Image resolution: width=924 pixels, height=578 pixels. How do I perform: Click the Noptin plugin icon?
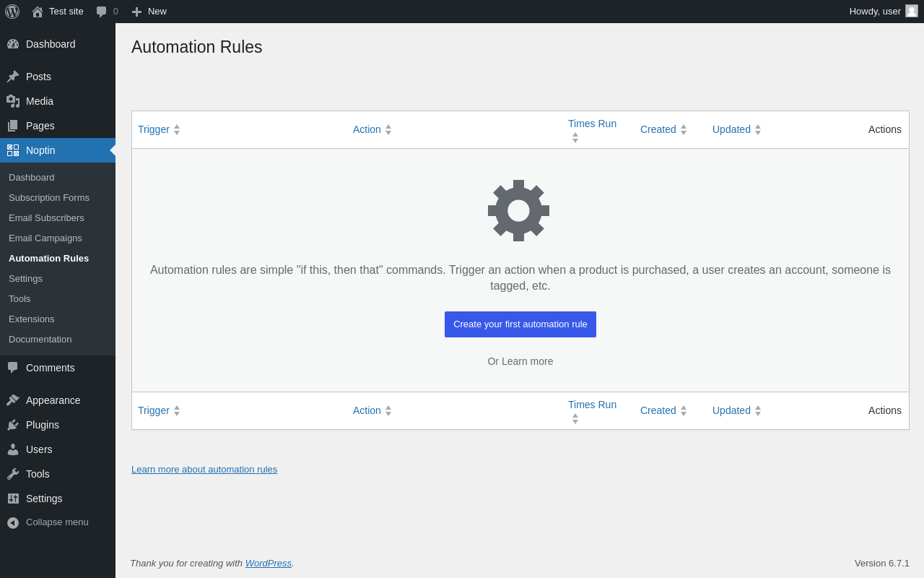coord(13,150)
